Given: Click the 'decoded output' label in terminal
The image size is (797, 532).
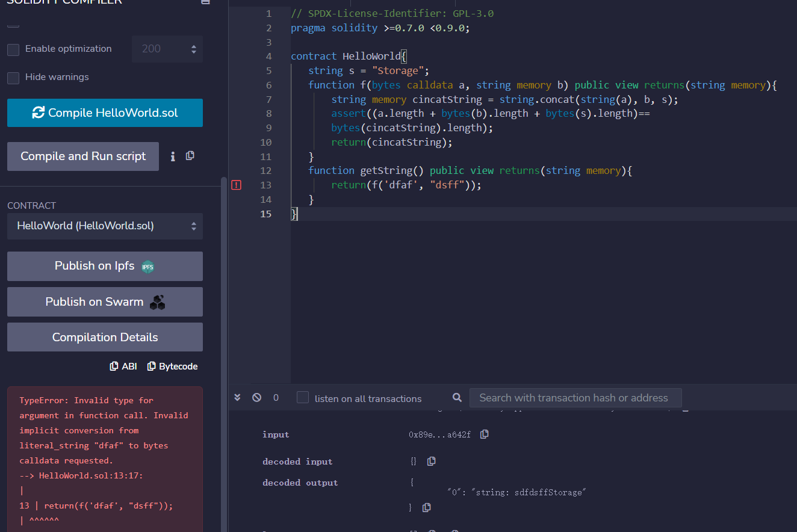Looking at the screenshot, I should tap(300, 483).
